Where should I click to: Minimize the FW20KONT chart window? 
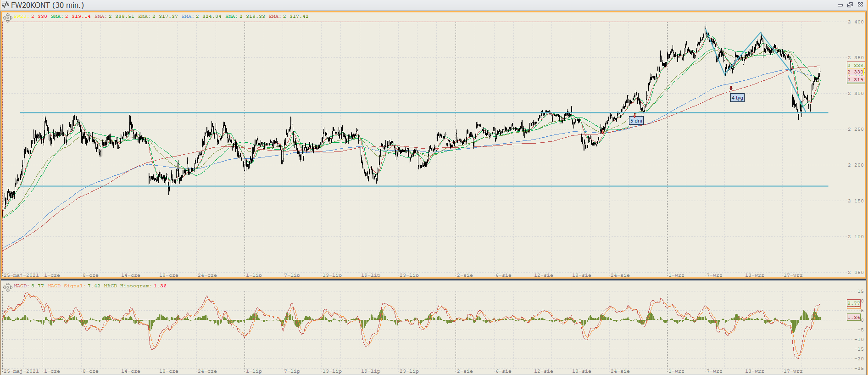point(840,5)
